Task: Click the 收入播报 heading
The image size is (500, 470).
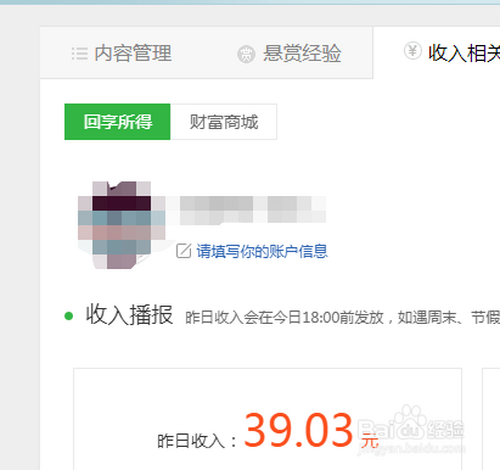Action: coord(130,315)
